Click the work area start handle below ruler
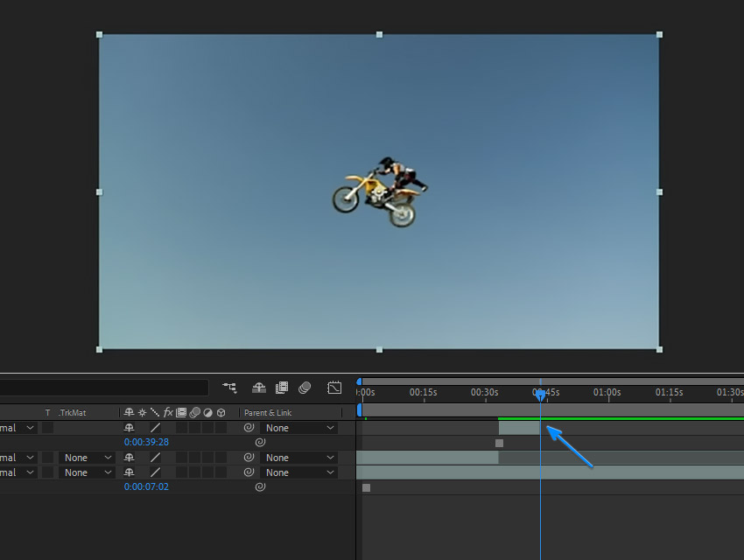 point(359,409)
